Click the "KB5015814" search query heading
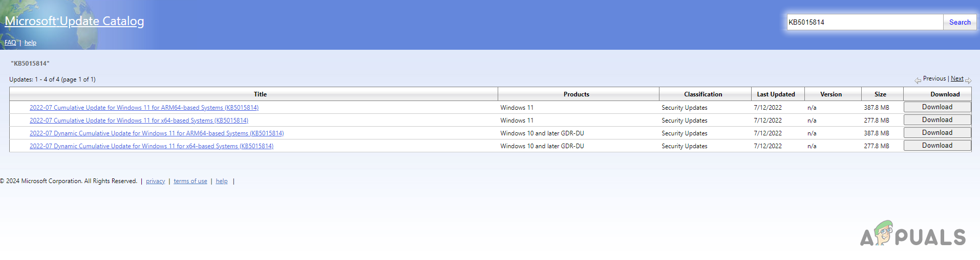 point(30,64)
